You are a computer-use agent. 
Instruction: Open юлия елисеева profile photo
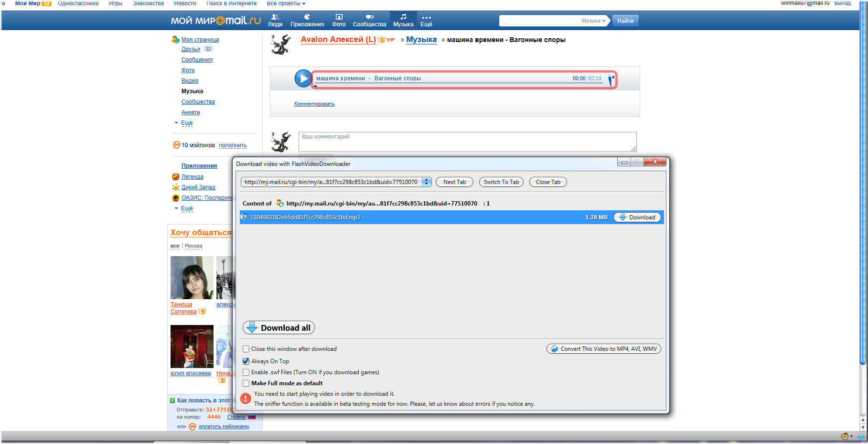pyautogui.click(x=192, y=347)
